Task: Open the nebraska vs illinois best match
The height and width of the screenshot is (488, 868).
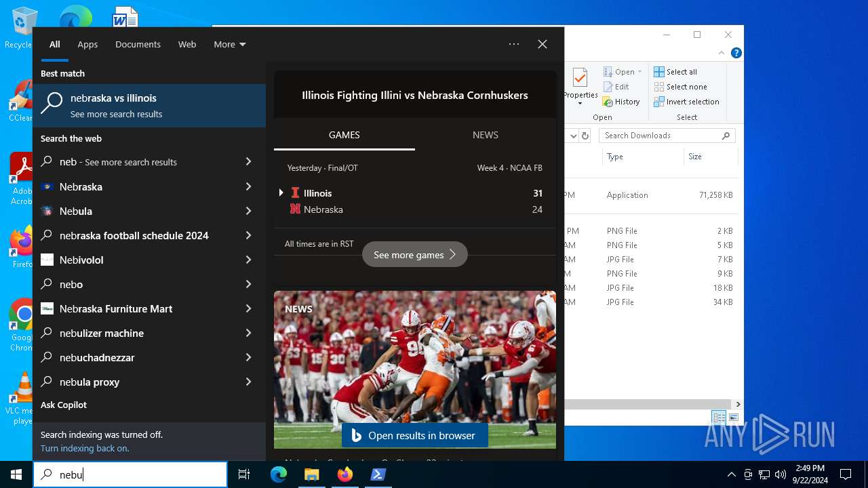Action: tap(149, 106)
